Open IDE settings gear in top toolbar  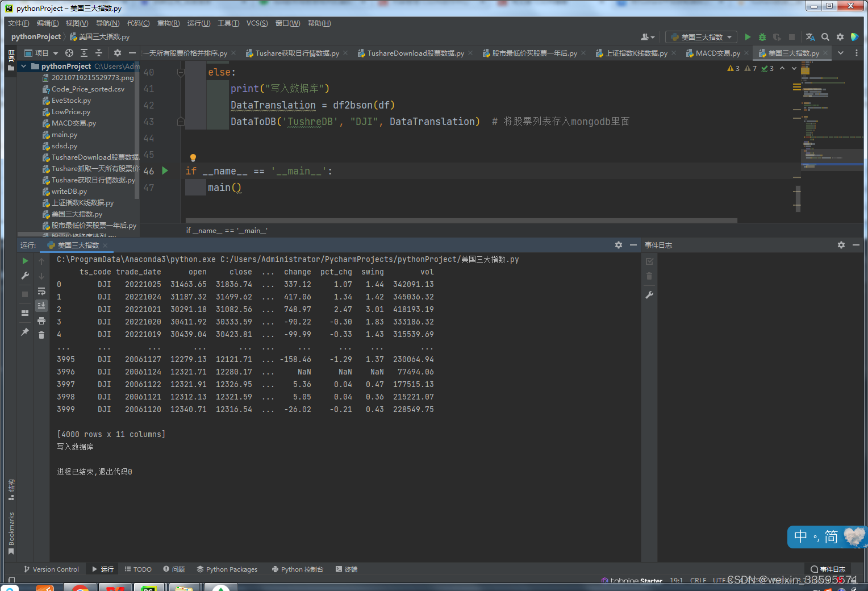840,37
